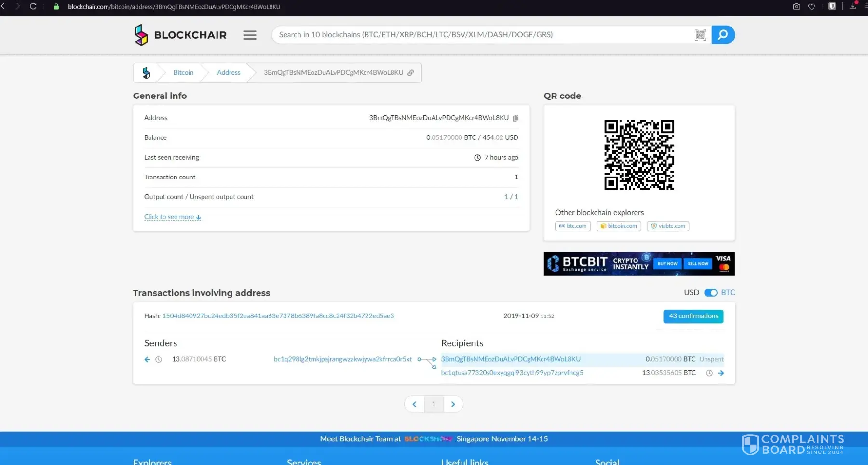Click the QR scan icon in search bar
This screenshot has width=868, height=465.
tap(700, 35)
